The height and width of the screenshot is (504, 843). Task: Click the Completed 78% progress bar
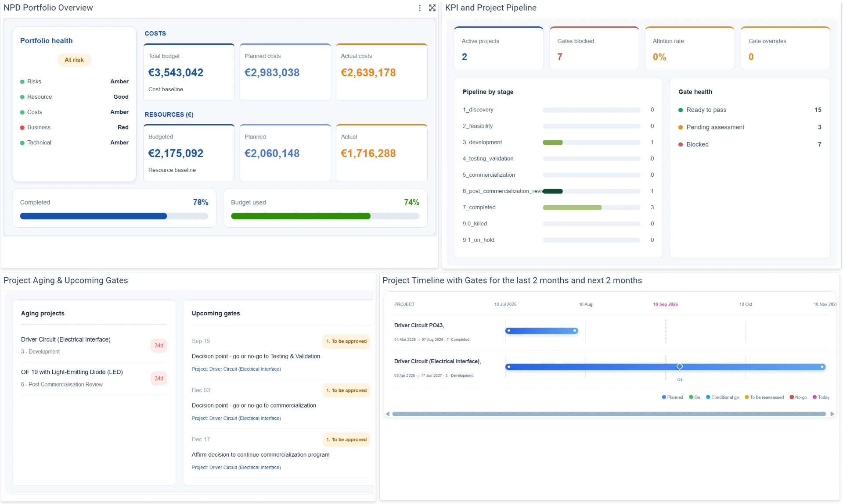(114, 216)
